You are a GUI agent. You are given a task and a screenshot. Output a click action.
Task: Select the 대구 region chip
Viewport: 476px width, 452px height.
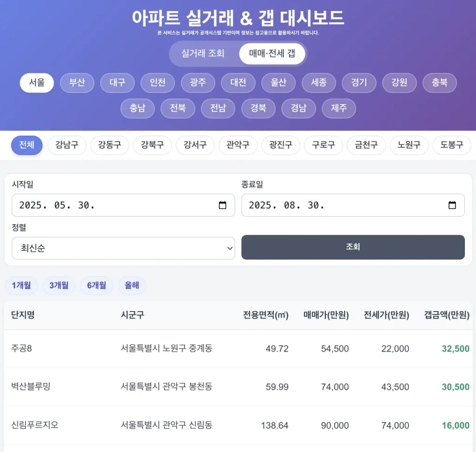click(x=118, y=83)
